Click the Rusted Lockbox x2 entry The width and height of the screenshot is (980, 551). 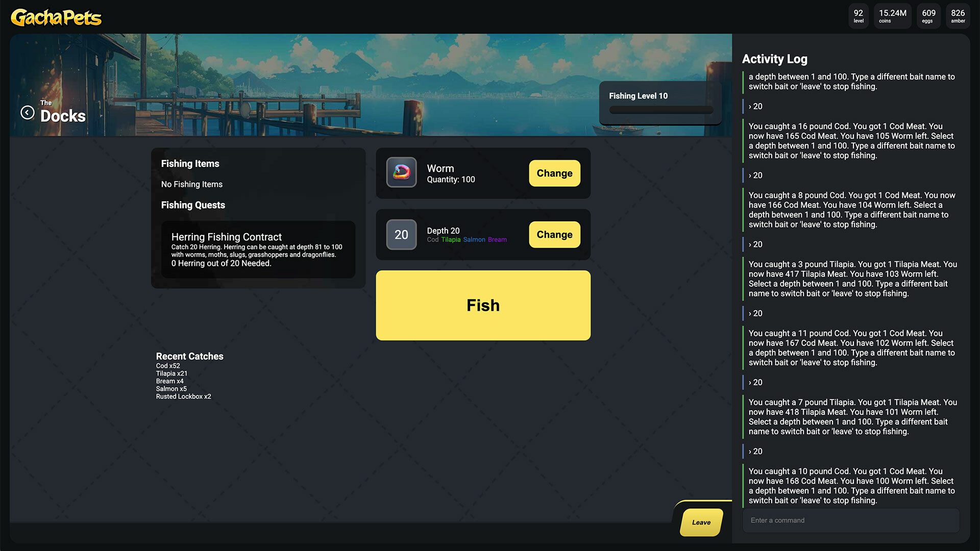click(x=183, y=396)
